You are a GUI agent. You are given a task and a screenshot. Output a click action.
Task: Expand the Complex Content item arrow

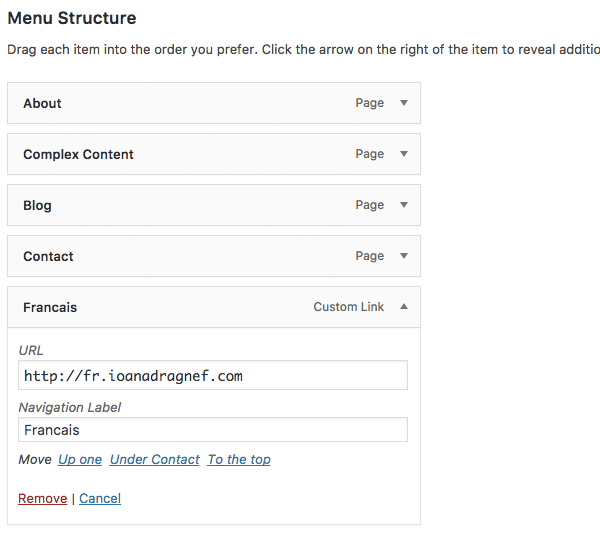[x=404, y=154]
